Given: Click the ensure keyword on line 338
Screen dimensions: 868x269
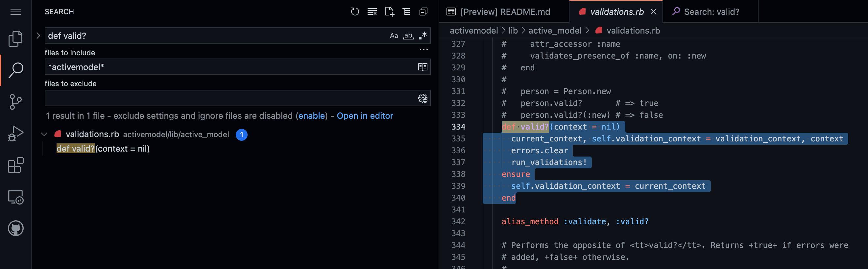Looking at the screenshot, I should pos(516,174).
